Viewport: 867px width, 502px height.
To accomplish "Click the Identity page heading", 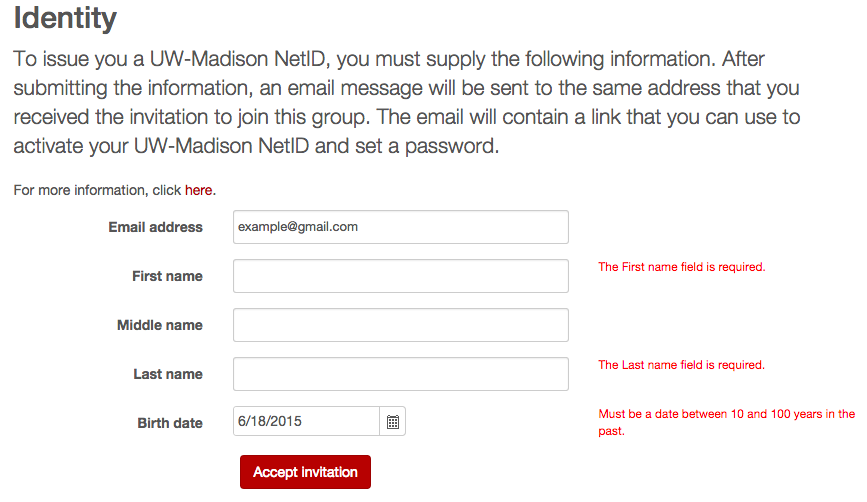I will pos(65,18).
